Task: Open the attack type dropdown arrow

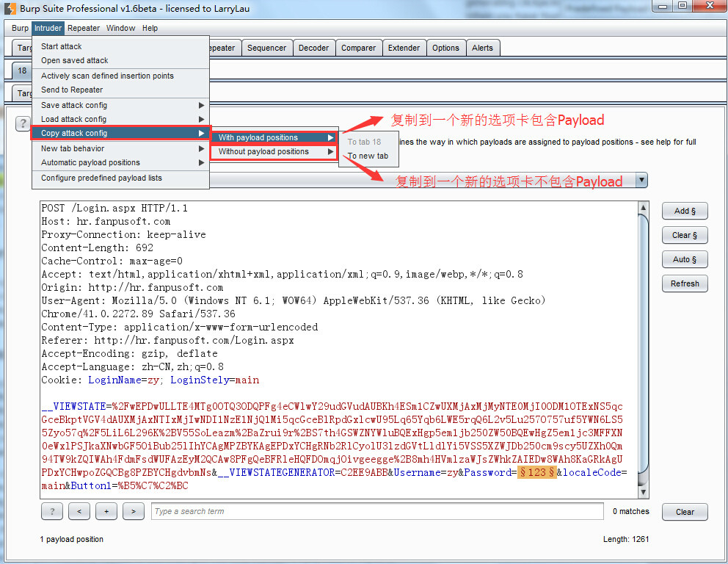Action: (x=641, y=180)
